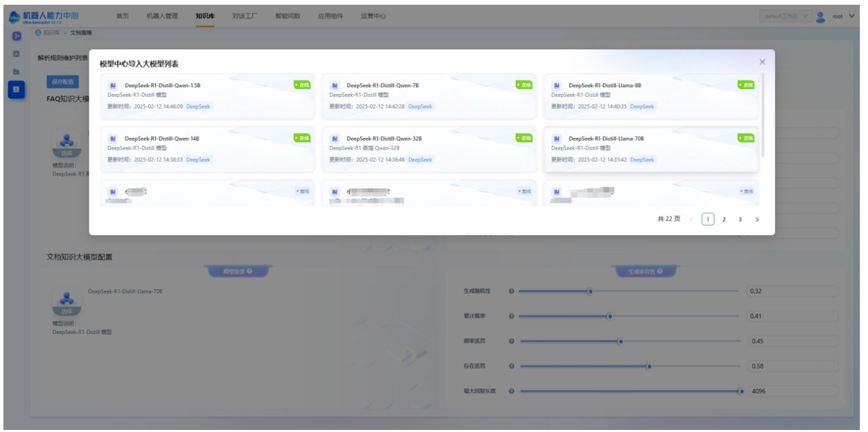Click DeepSeek tag on the Llama-70B card
The height and width of the screenshot is (432, 868).
tap(642, 160)
